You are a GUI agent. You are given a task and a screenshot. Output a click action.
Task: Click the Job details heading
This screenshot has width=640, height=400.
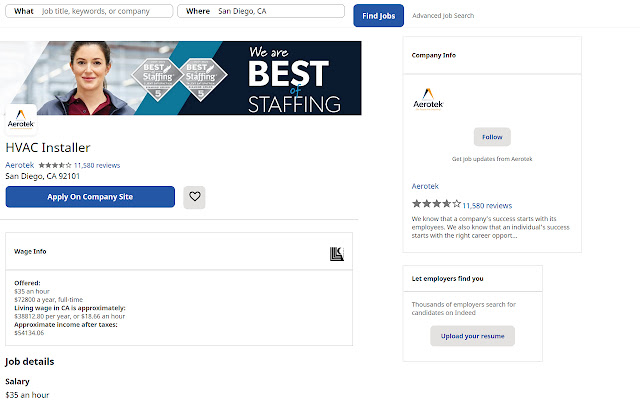click(x=29, y=362)
